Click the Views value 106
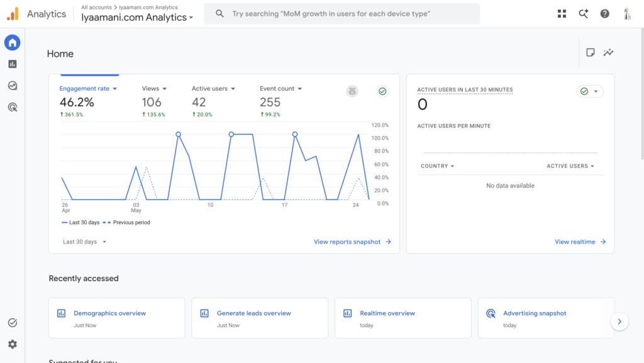The width and height of the screenshot is (644, 363). click(x=152, y=102)
